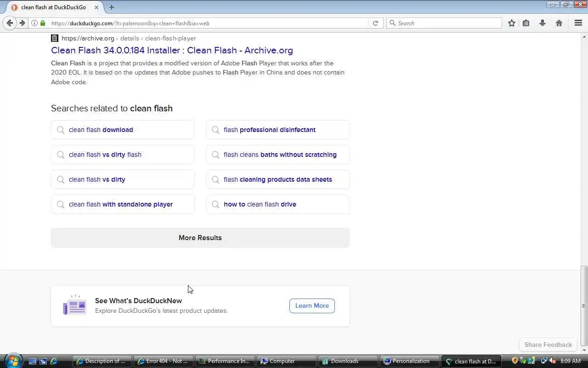
Task: Reload the page with the refresh icon
Action: (x=375, y=23)
